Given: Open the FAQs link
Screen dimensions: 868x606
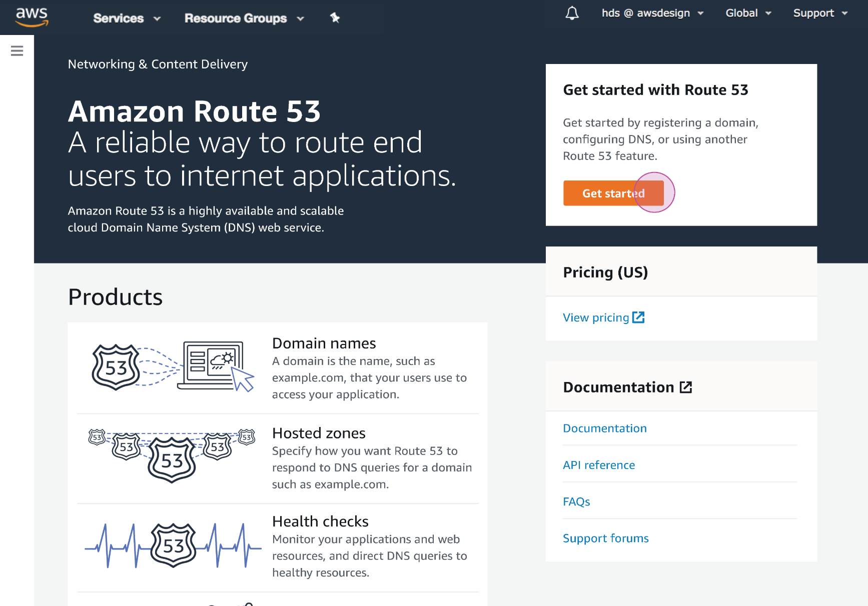Looking at the screenshot, I should click(x=576, y=501).
